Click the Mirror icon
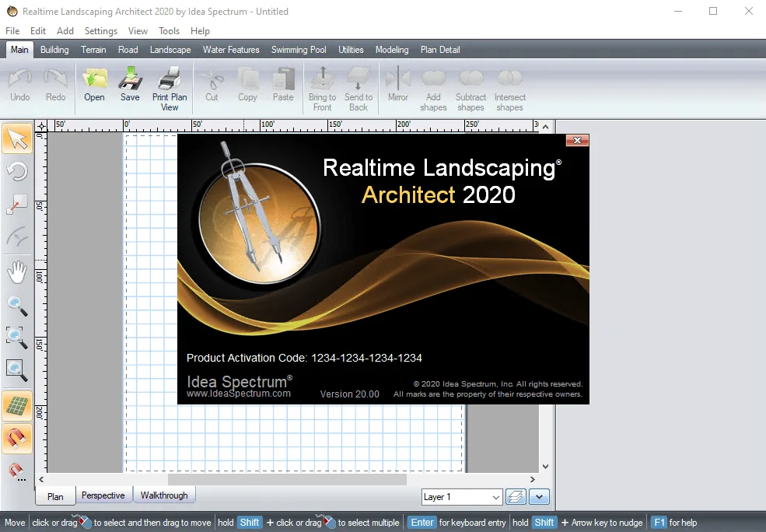This screenshot has height=532, width=766. click(x=398, y=79)
